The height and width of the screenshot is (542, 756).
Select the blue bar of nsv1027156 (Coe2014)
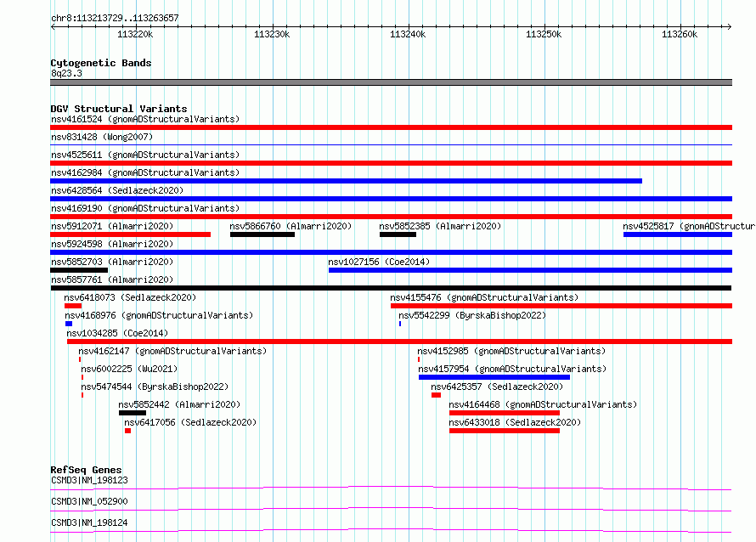(x=530, y=270)
